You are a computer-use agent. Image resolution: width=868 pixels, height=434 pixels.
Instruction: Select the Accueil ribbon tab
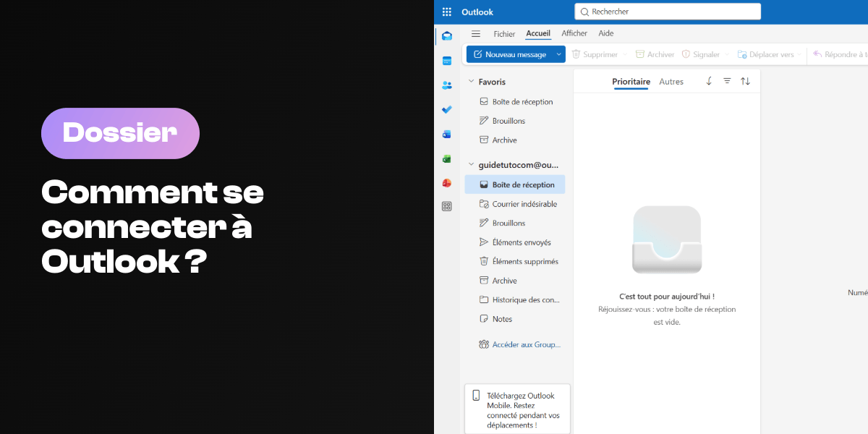(x=538, y=33)
